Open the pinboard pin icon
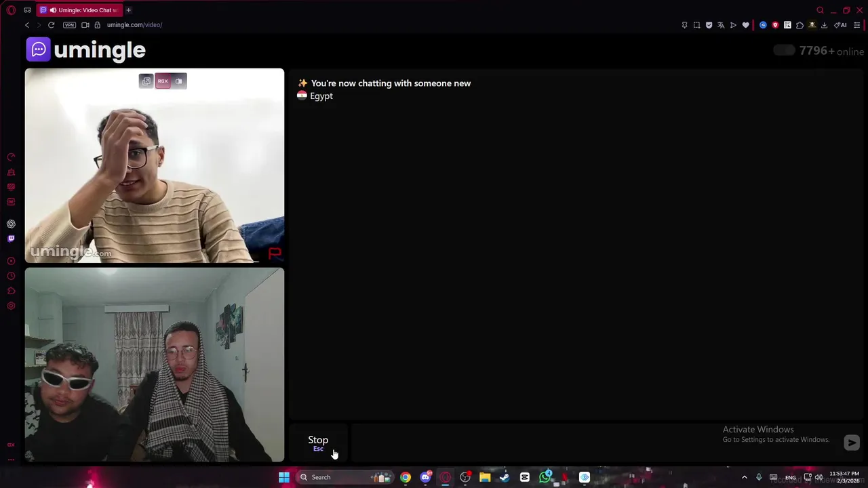868x488 pixels. pos(684,25)
